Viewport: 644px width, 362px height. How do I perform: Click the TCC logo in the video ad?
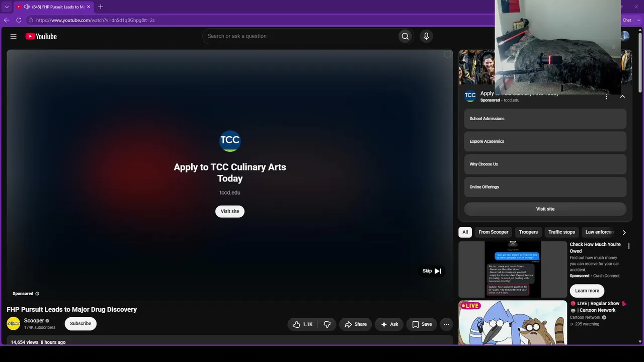pyautogui.click(x=230, y=141)
